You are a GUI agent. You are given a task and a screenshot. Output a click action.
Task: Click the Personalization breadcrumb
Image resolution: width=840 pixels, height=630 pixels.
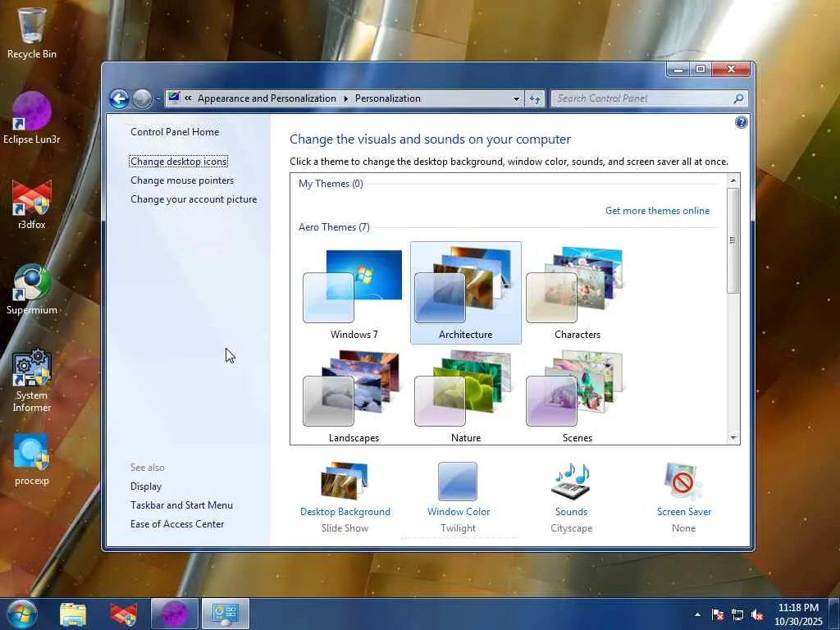(388, 98)
